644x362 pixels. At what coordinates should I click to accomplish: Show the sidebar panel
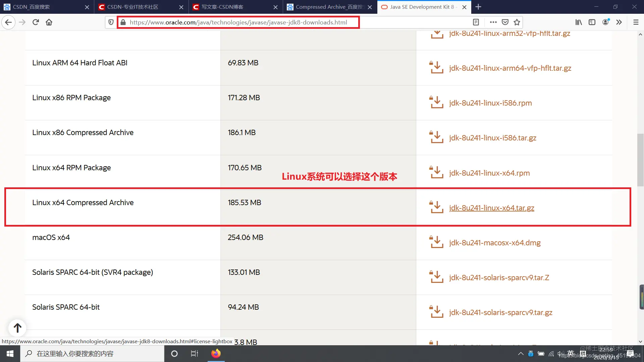(592, 22)
